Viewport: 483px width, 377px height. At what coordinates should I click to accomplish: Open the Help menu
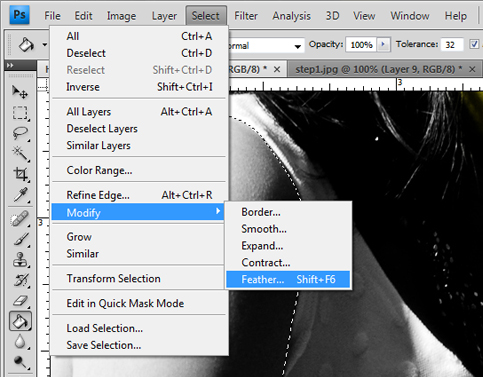click(456, 16)
